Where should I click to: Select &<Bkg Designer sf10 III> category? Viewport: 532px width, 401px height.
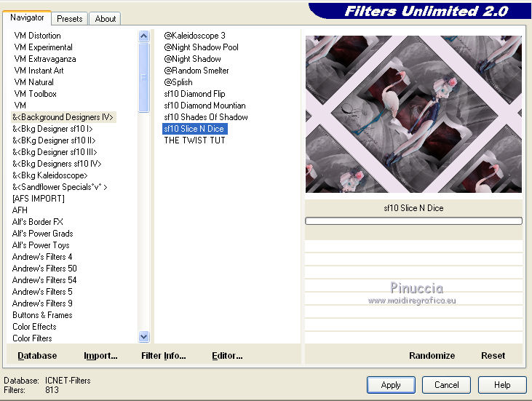55,152
